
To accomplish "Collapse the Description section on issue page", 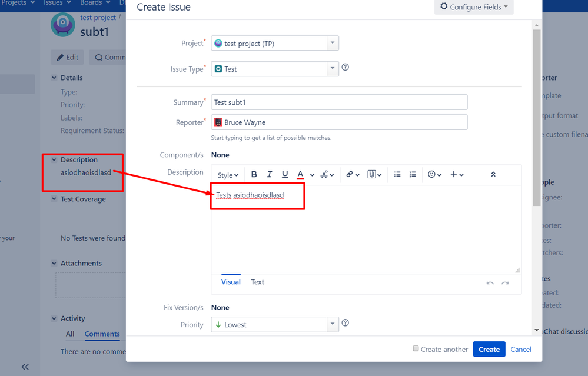I will 54,159.
